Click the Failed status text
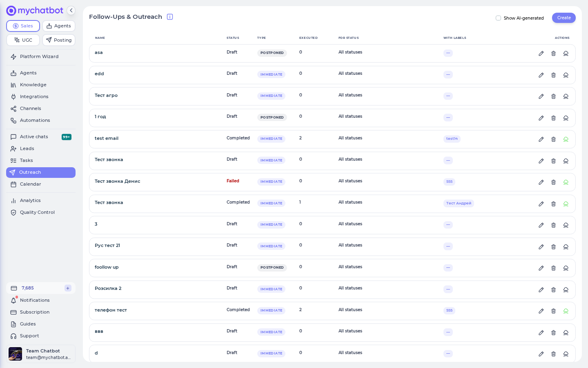Screen dimensions: 588x368 coord(233,181)
